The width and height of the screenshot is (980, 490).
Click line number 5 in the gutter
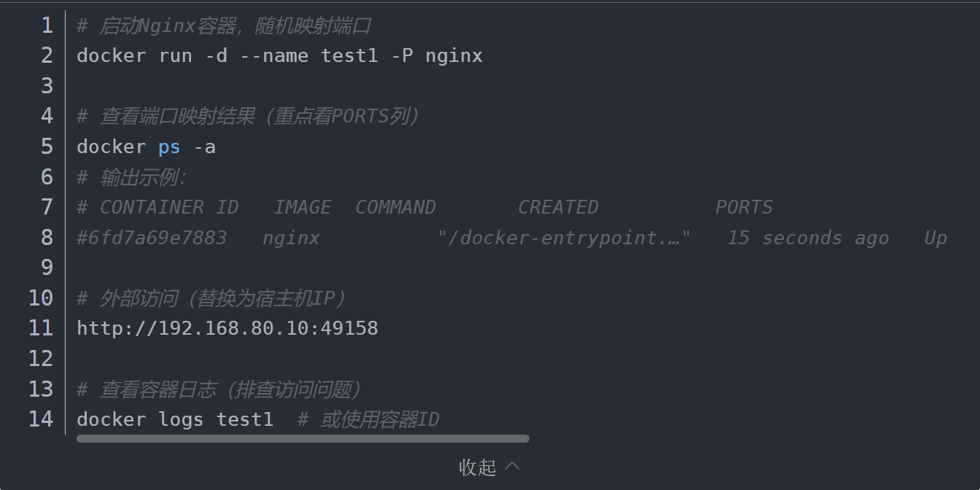coord(47,147)
